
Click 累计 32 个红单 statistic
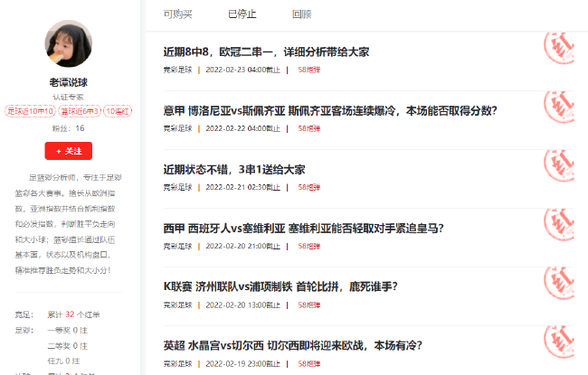[x=73, y=314]
